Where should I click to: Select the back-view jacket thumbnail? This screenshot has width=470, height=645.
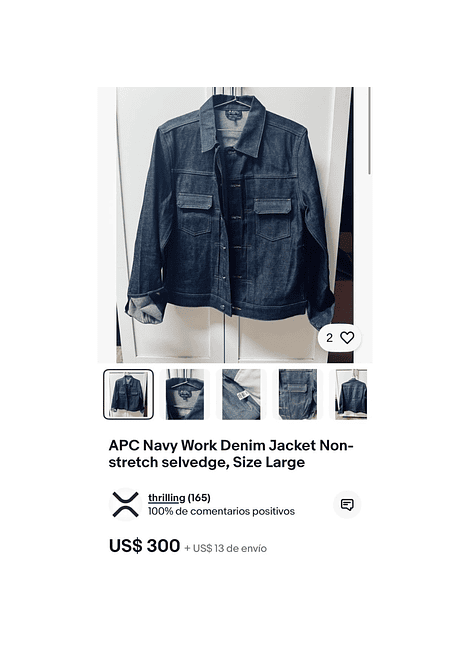[350, 394]
